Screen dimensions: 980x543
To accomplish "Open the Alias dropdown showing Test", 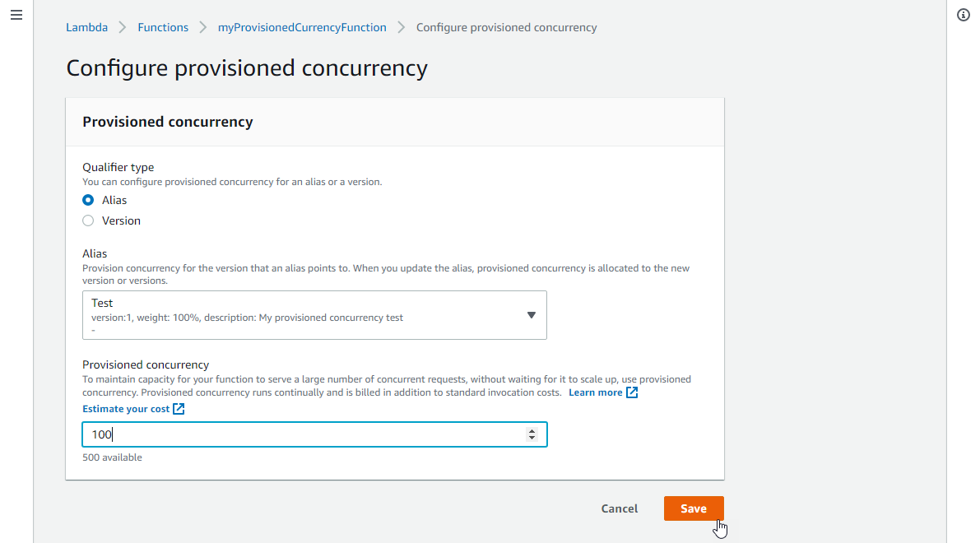I will pos(314,315).
